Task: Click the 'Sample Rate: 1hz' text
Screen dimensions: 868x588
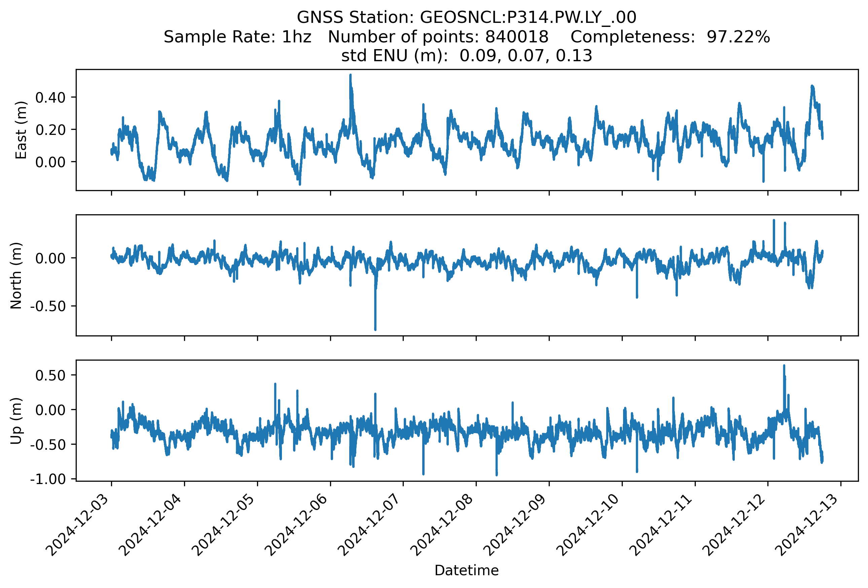Action: 238,37
